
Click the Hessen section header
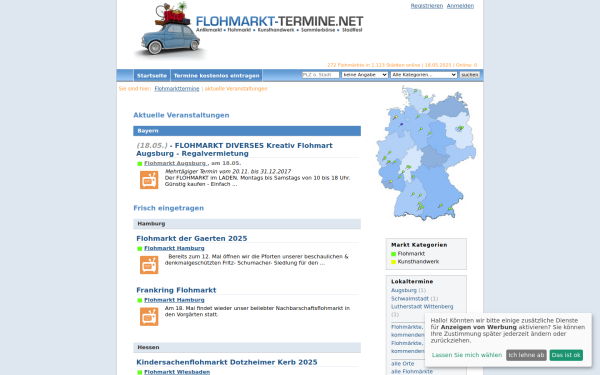(247, 347)
